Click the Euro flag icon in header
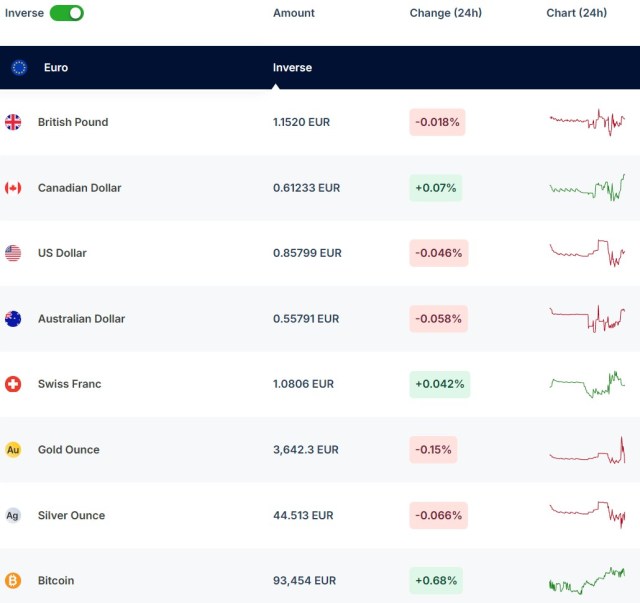640x603 pixels. [x=19, y=68]
